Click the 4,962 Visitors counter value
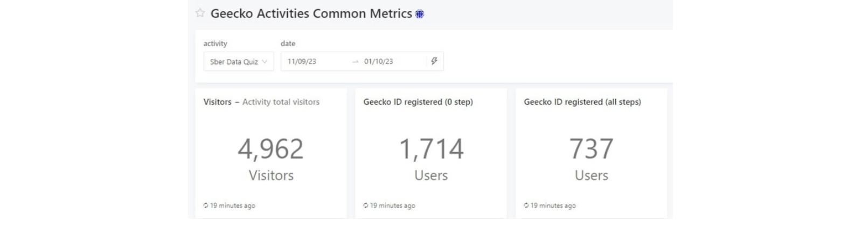 [270, 149]
